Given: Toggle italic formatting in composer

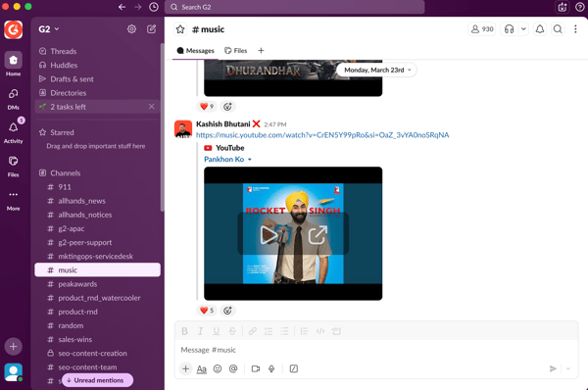Looking at the screenshot, I should (x=200, y=331).
